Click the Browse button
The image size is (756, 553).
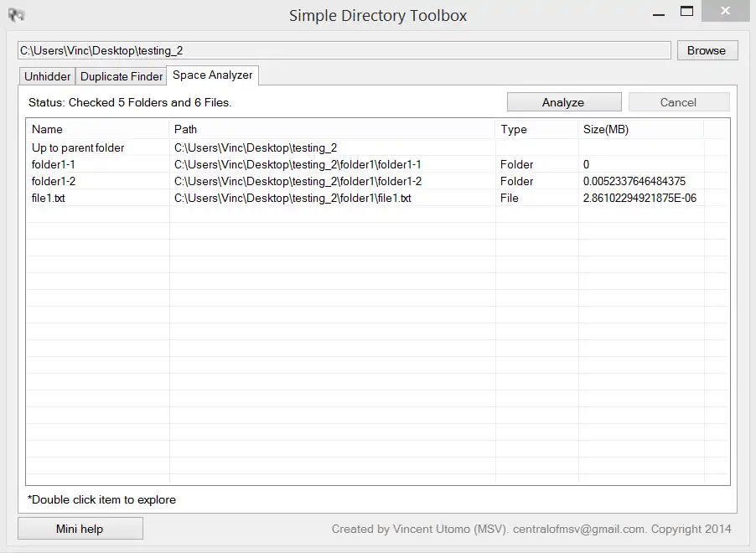[x=707, y=50]
